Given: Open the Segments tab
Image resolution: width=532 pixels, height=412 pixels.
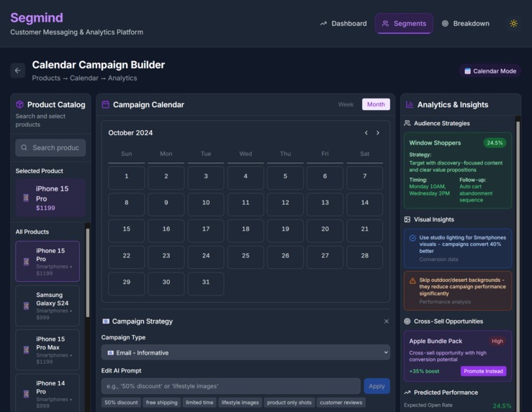Looking at the screenshot, I should click(404, 24).
